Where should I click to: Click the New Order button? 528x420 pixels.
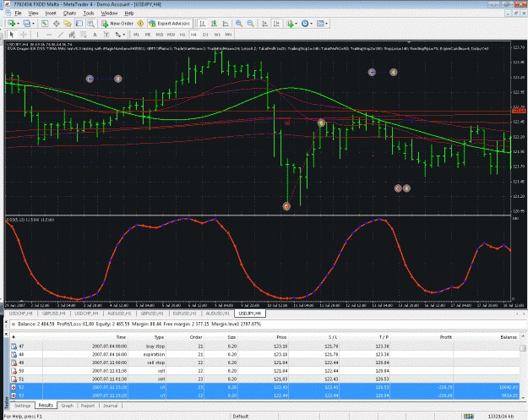(117, 24)
